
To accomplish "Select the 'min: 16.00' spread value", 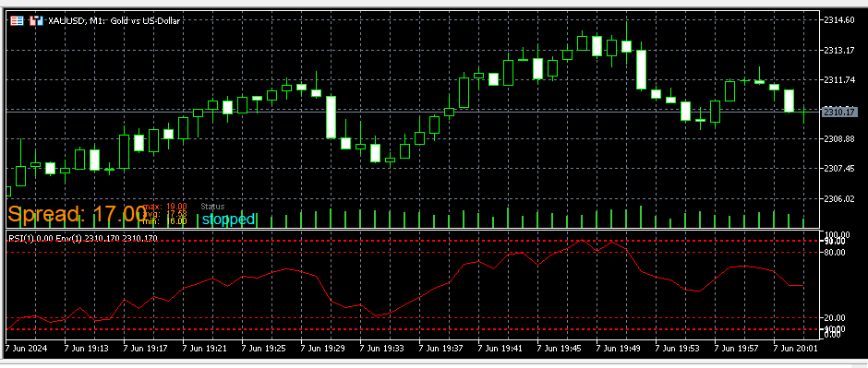I will [x=165, y=221].
